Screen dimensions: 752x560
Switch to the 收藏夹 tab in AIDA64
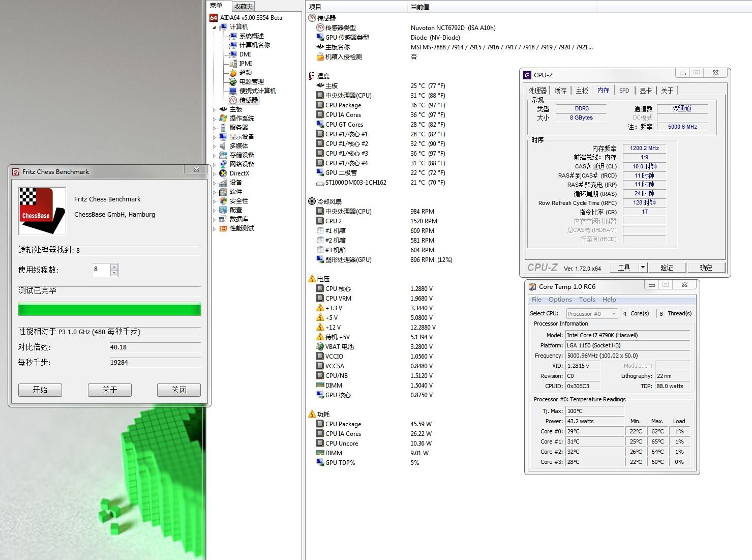click(244, 6)
